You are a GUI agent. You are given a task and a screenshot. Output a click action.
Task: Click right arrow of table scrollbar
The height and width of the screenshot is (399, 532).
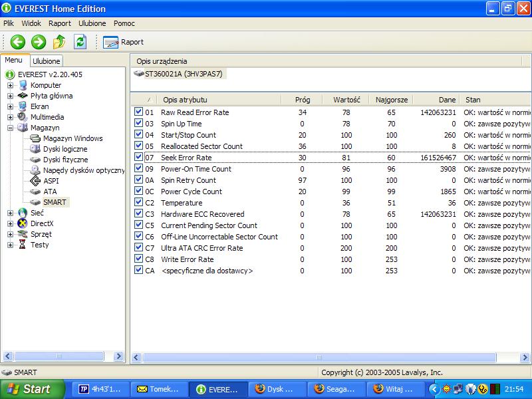(x=525, y=357)
